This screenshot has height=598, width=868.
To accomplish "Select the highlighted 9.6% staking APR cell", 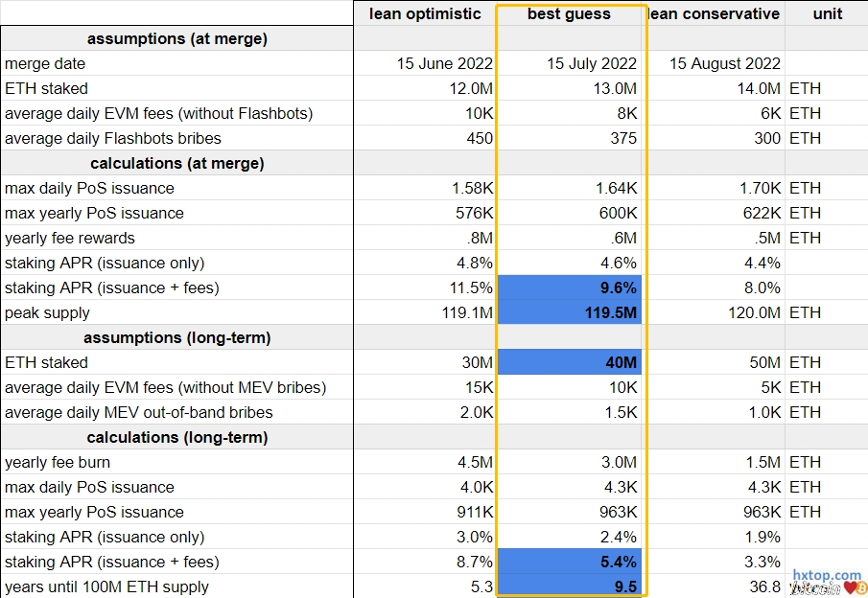I will (570, 287).
